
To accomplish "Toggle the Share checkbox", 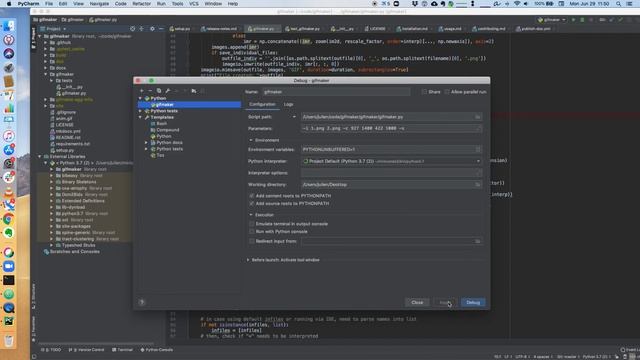I will [x=424, y=92].
